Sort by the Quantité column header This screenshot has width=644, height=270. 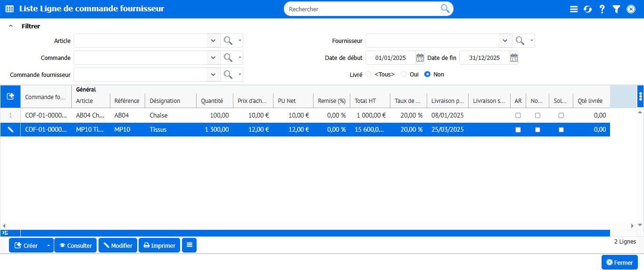212,101
